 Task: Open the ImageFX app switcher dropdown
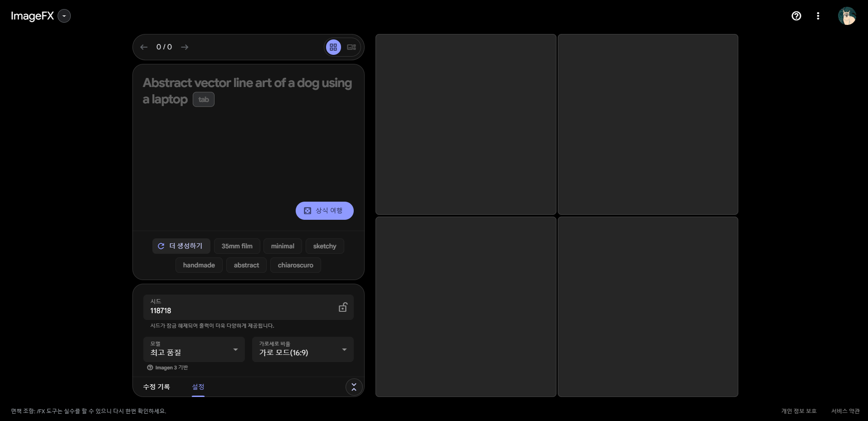[64, 16]
